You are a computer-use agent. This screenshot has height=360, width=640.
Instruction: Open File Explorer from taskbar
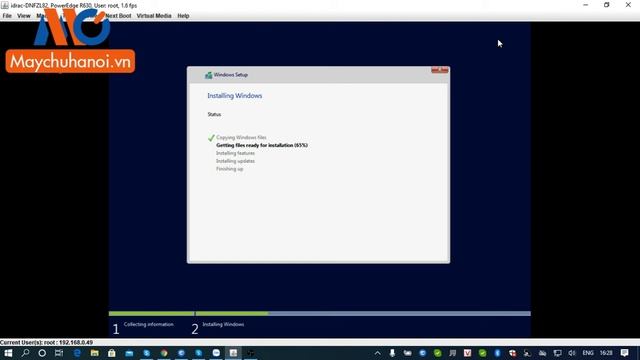point(94,353)
